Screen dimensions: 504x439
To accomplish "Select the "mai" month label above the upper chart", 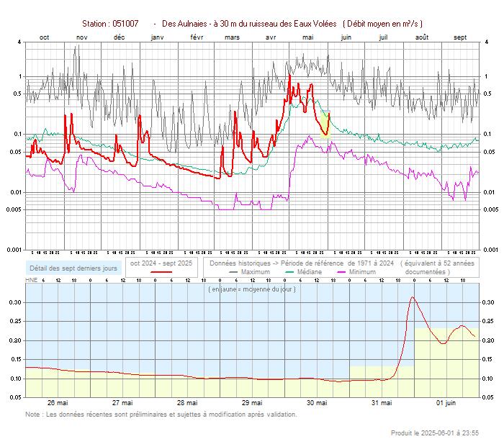I will click(x=308, y=37).
